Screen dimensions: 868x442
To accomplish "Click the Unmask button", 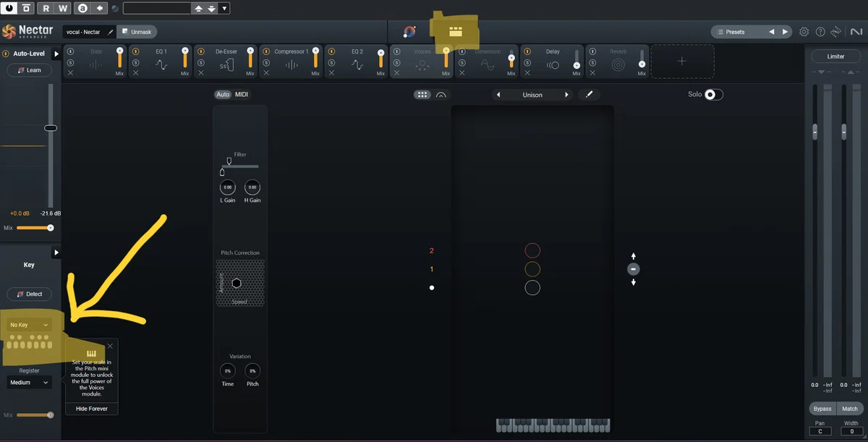I will pos(137,32).
